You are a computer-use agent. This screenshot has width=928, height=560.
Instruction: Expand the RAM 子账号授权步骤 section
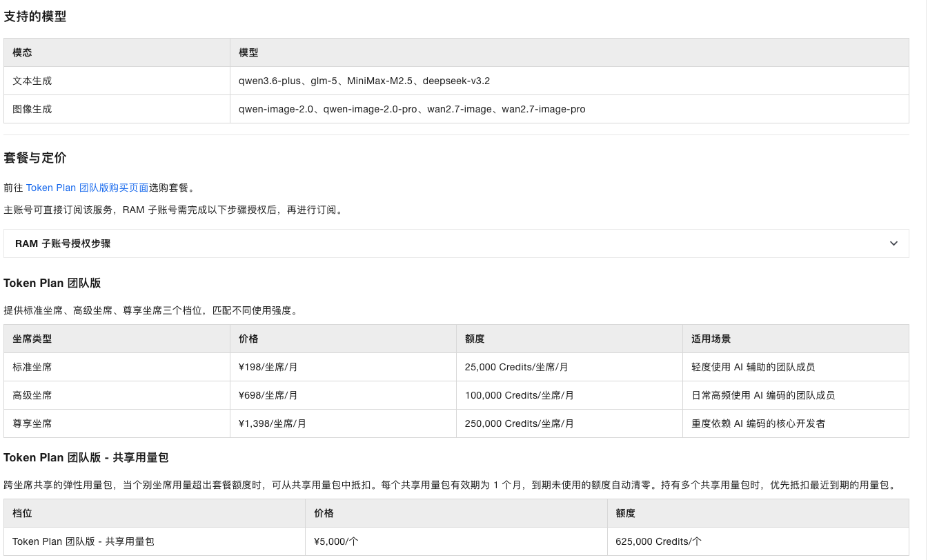tap(456, 243)
